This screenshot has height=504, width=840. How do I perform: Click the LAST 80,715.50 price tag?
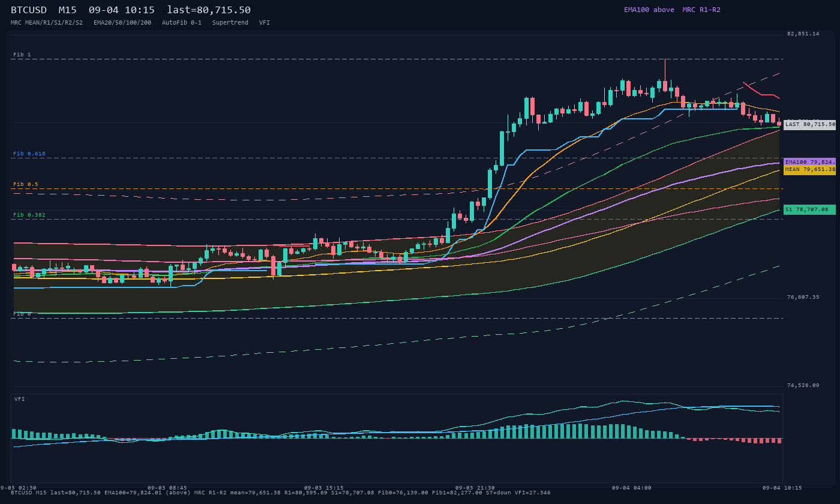click(809, 124)
